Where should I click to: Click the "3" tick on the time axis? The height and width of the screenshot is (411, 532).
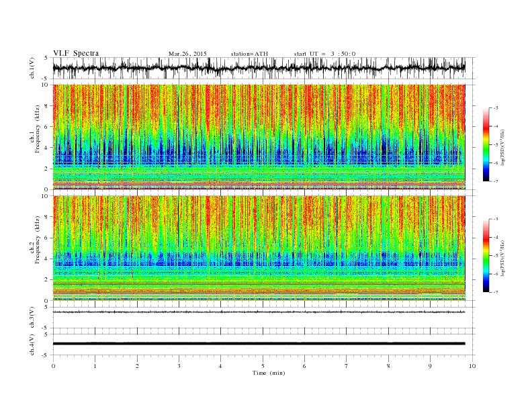179,366
